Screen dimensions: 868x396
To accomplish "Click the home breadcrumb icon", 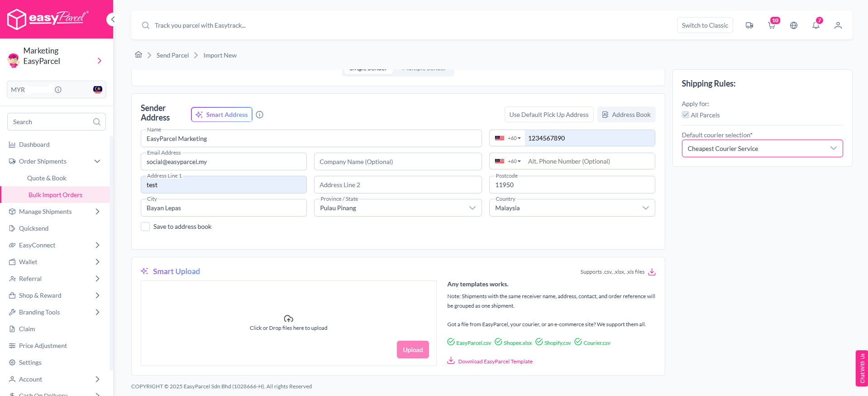I will (x=138, y=55).
